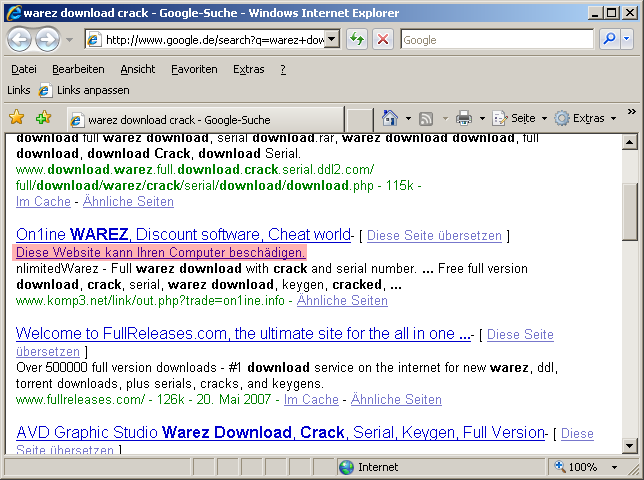This screenshot has width=644, height=480.
Task: Open Ähnliche Seiten link under ddl2.com result
Action: tap(128, 202)
